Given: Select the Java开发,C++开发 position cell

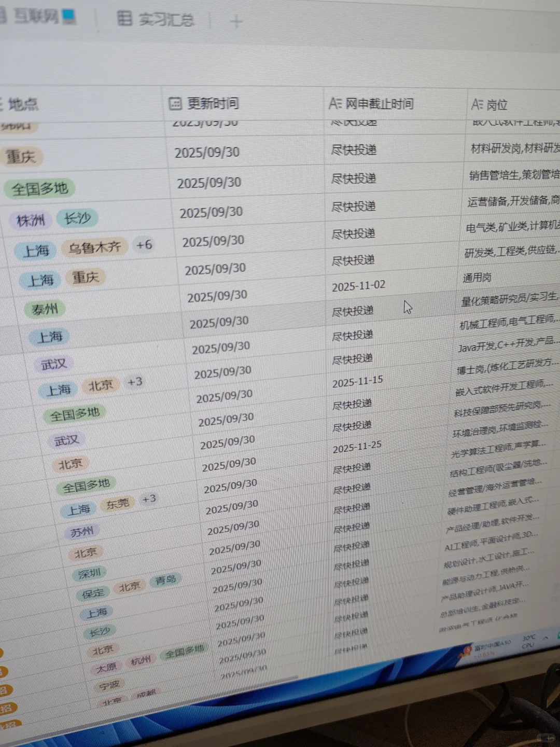Looking at the screenshot, I should [x=508, y=344].
